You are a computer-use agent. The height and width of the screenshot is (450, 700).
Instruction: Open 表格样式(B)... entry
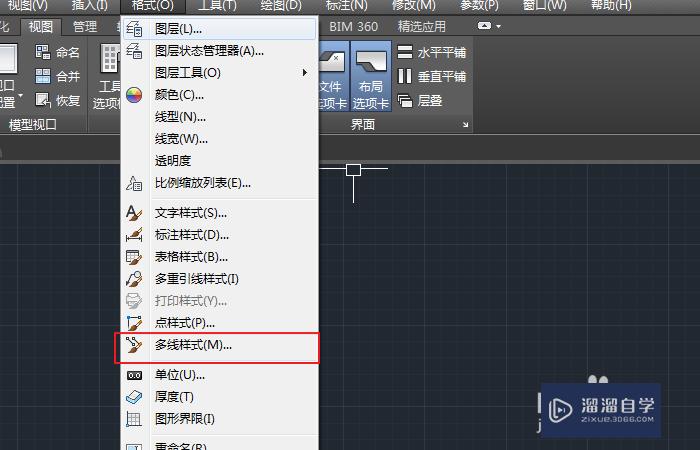point(219,257)
